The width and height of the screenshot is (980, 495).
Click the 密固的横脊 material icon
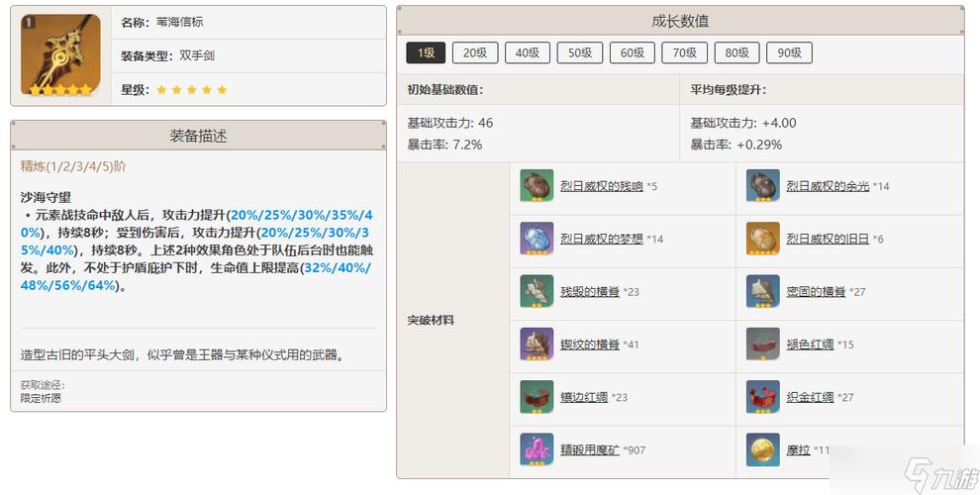pyautogui.click(x=763, y=291)
